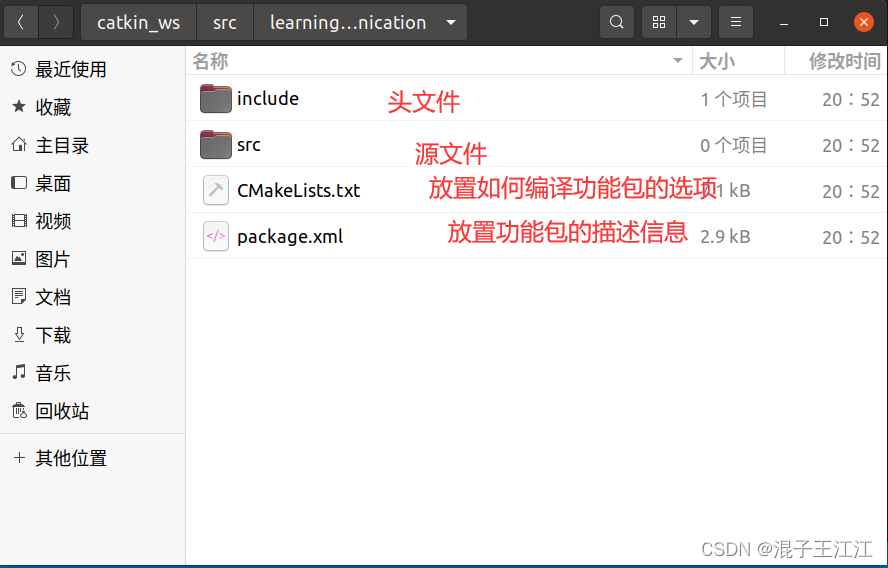Toggle the name column sort arrow
Image resolution: width=888 pixels, height=568 pixels.
677,61
